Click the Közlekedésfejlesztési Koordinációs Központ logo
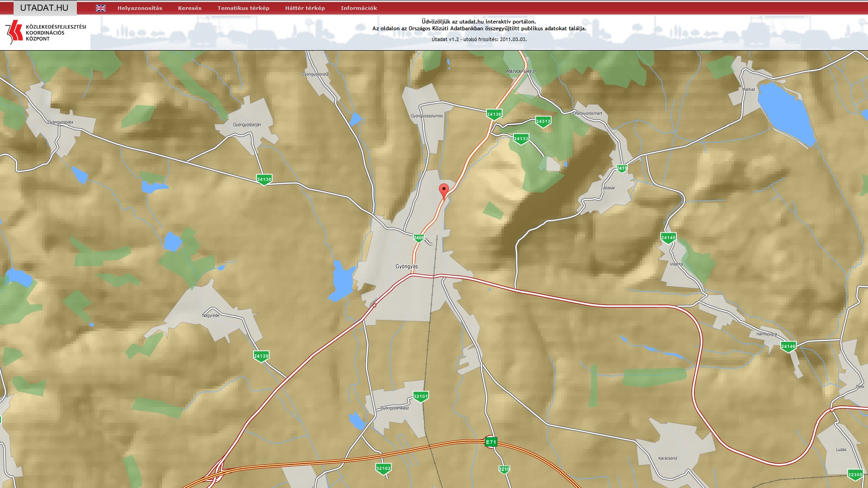 45,33
